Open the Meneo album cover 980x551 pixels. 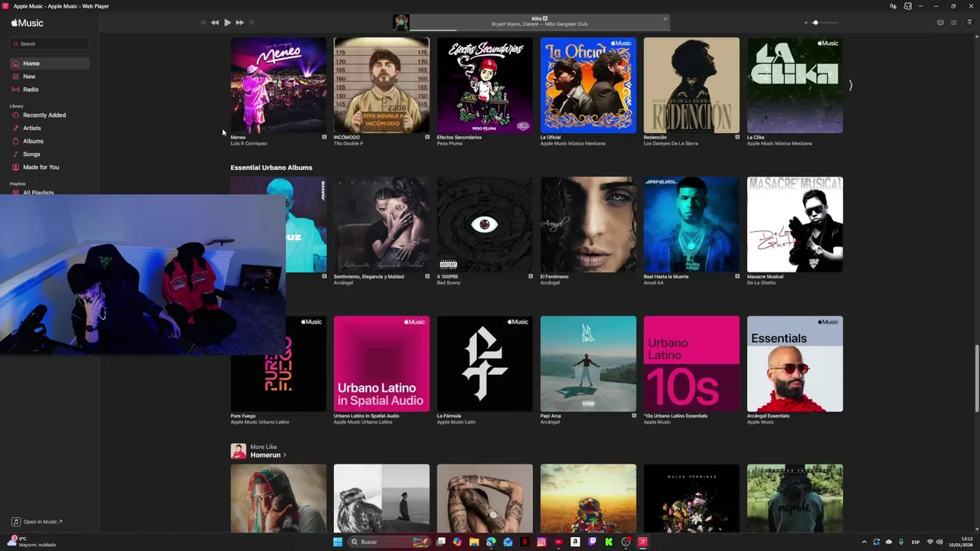pos(278,85)
